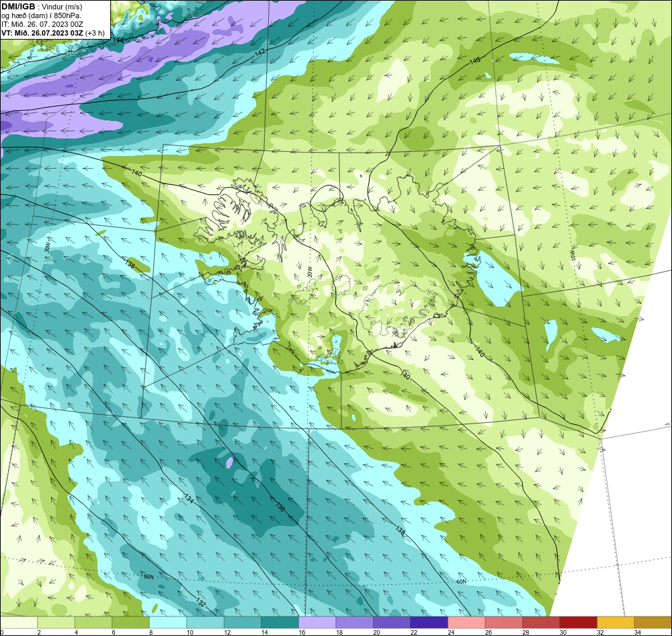Select the pale cyan 8–10 m/s legend swatch

168,622
